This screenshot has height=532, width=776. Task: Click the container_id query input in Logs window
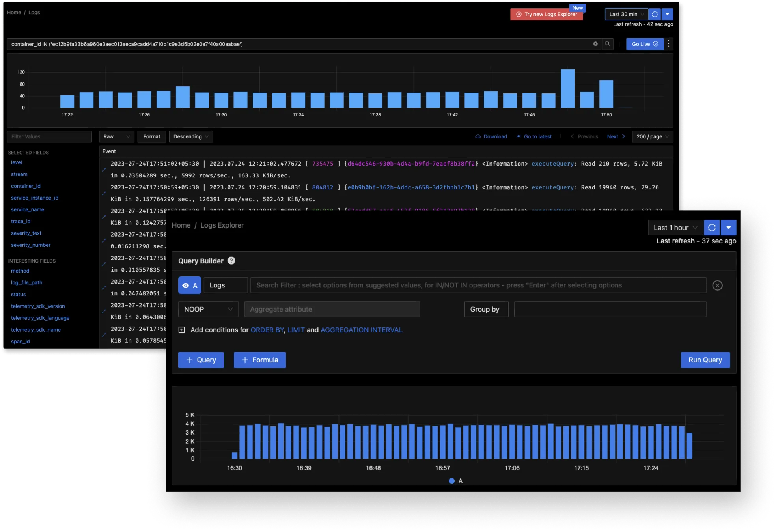coord(300,44)
